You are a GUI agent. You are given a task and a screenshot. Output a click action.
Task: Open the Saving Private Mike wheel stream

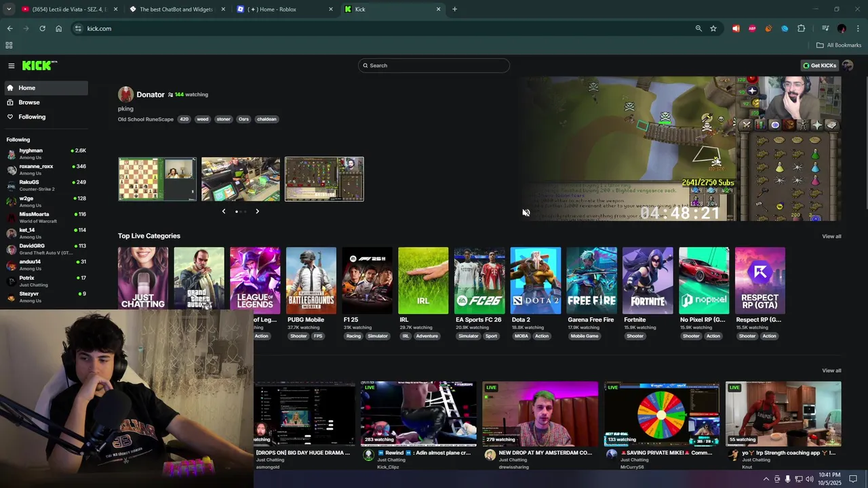[662, 413]
